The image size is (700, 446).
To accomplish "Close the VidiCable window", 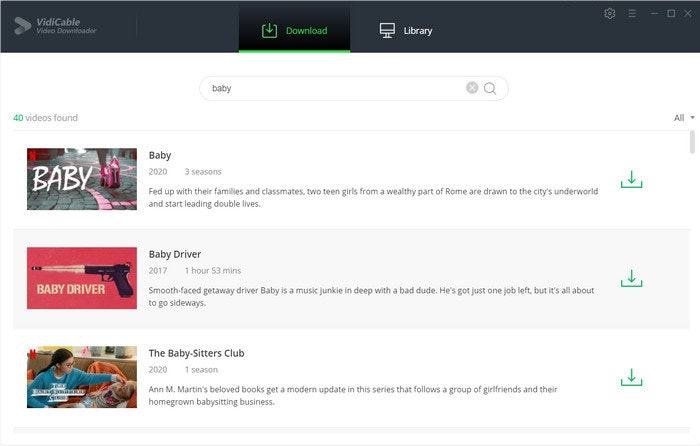I will pyautogui.click(x=688, y=14).
